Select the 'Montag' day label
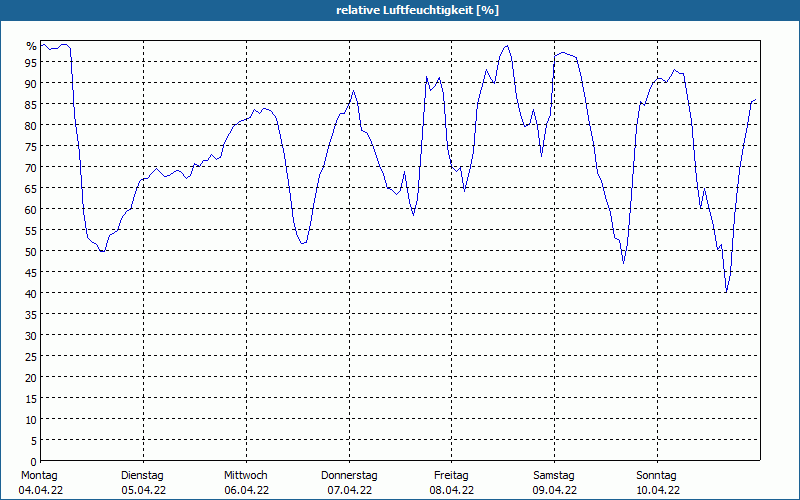The width and height of the screenshot is (800, 500). [39, 475]
